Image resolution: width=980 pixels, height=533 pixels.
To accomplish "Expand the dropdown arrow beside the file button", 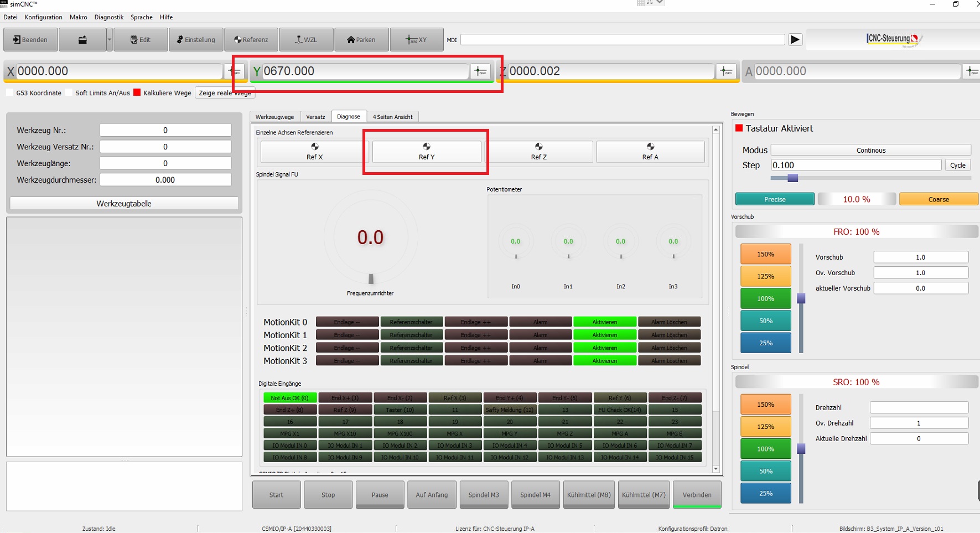I will coord(109,40).
